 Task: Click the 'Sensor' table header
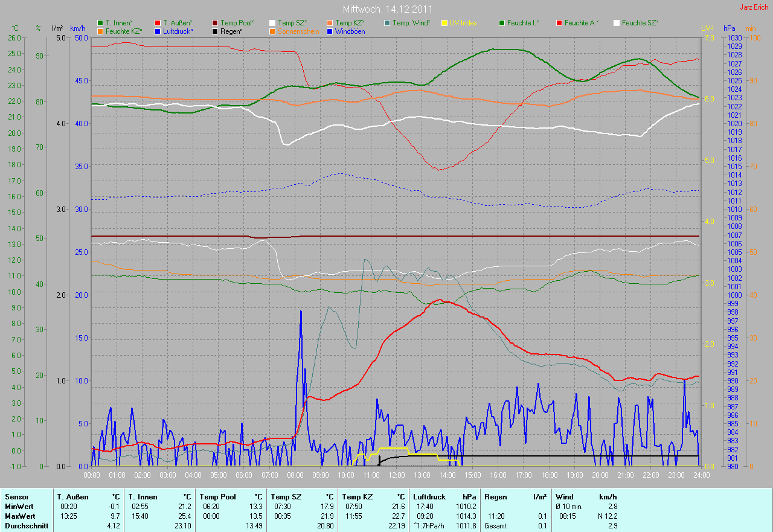[x=16, y=496]
